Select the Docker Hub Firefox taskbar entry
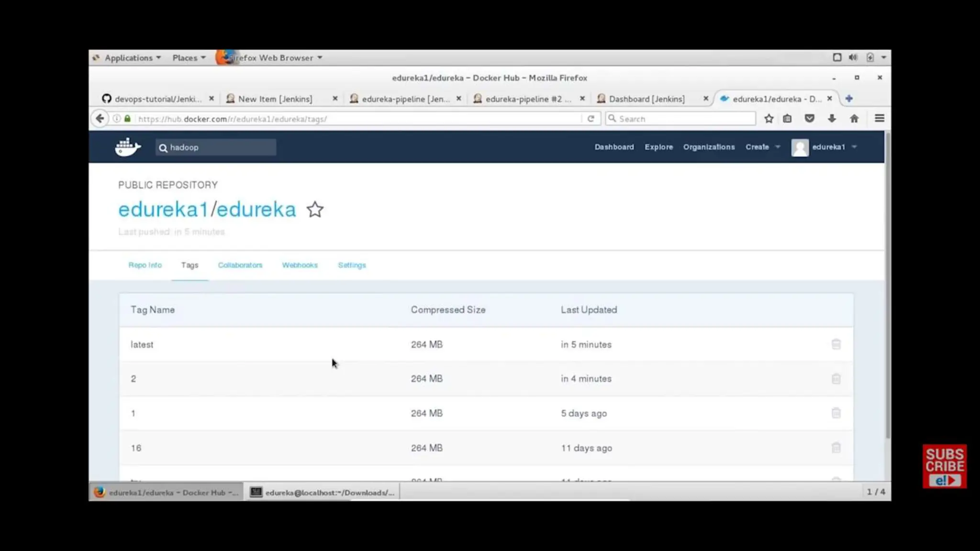The width and height of the screenshot is (980, 551). 167,492
